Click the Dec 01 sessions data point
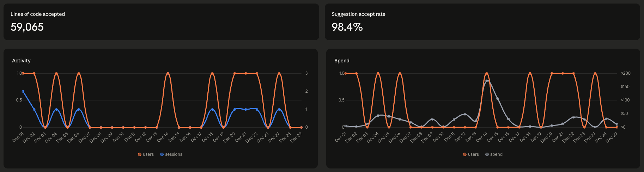The image size is (644, 172). tap(23, 92)
